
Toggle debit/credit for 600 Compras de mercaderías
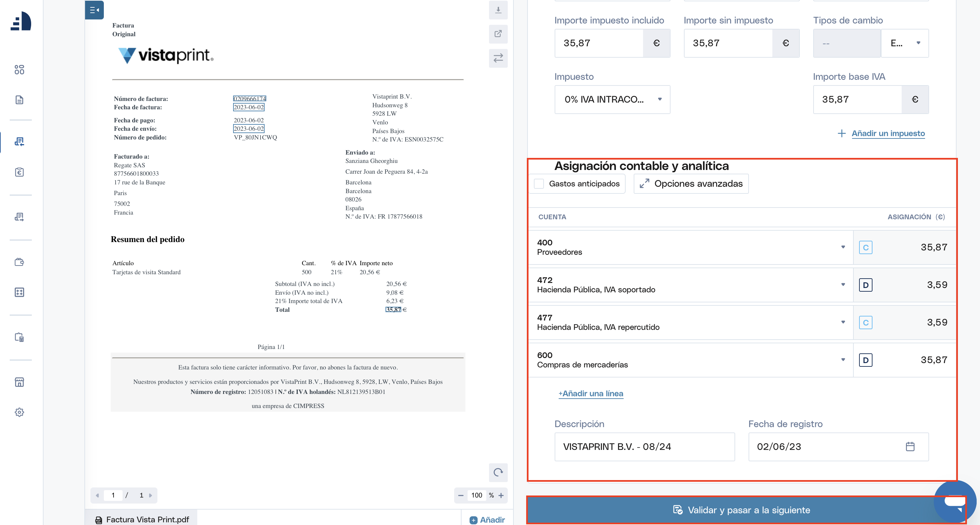tap(865, 360)
